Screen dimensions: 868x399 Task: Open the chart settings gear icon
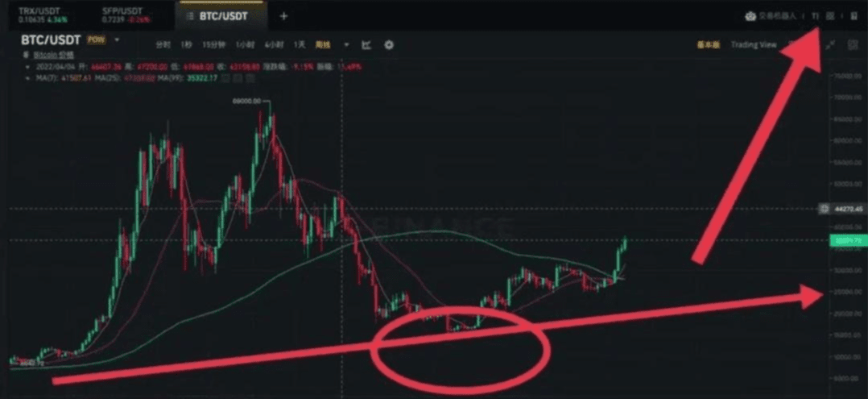(x=389, y=45)
